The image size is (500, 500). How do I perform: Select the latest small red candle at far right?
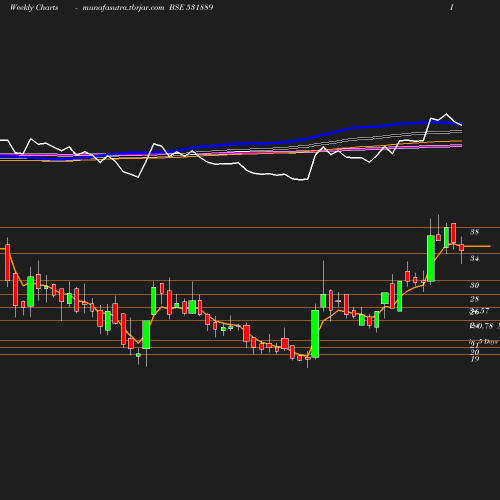click(x=462, y=247)
